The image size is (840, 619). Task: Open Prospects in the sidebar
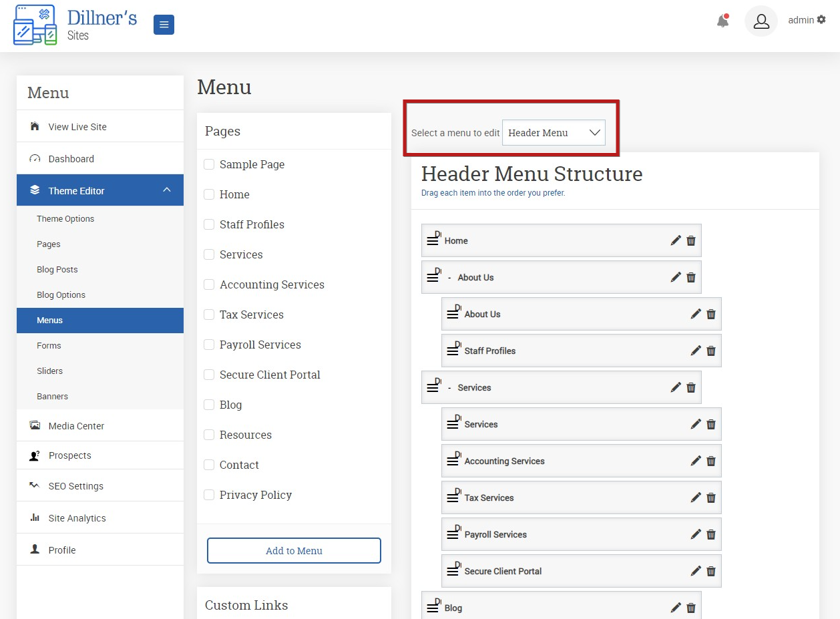[100, 455]
